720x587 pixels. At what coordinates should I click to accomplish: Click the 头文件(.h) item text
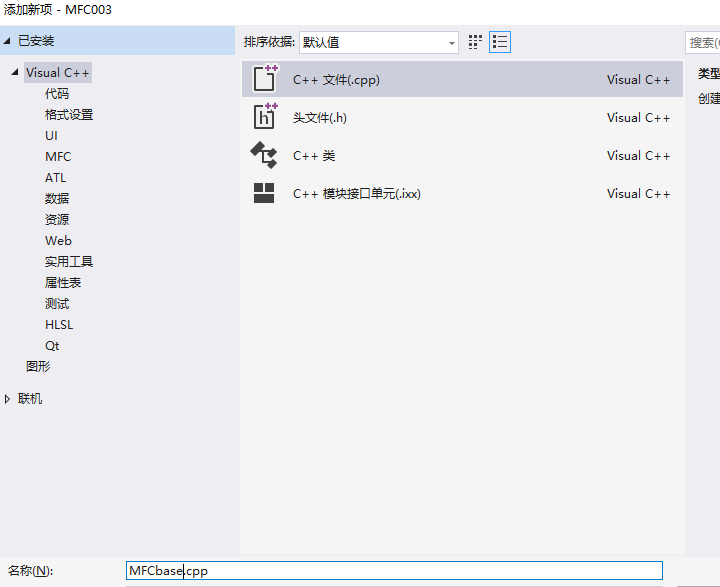tap(320, 118)
